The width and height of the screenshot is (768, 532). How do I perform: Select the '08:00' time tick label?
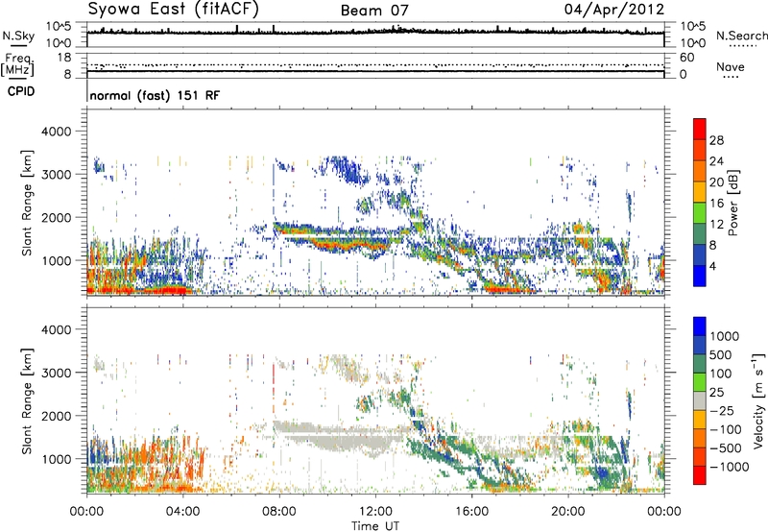click(x=279, y=512)
